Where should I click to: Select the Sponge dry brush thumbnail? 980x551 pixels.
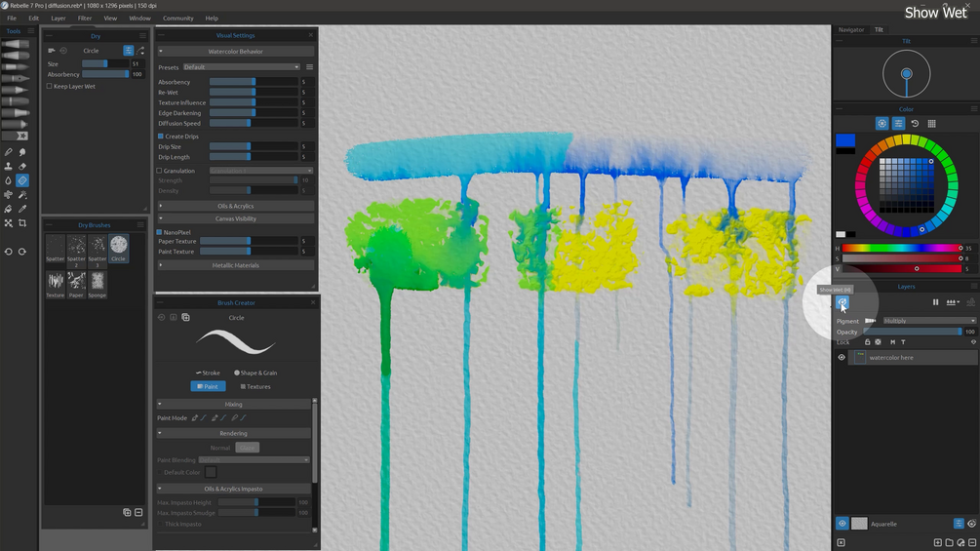(x=97, y=284)
